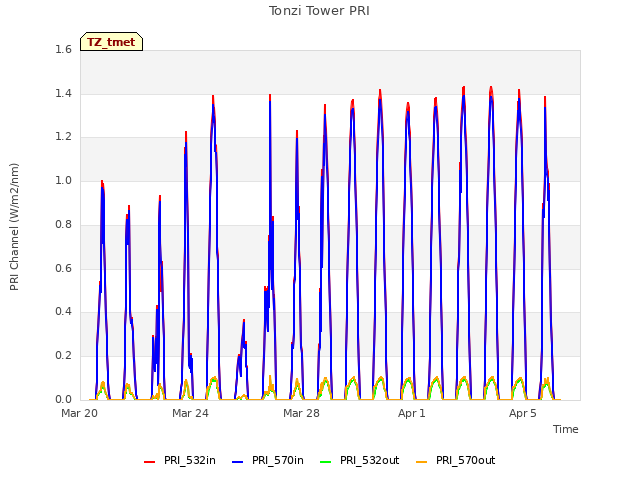Click the green PRI_532out legend swatch
The width and height of the screenshot is (640, 480).
[x=326, y=461]
